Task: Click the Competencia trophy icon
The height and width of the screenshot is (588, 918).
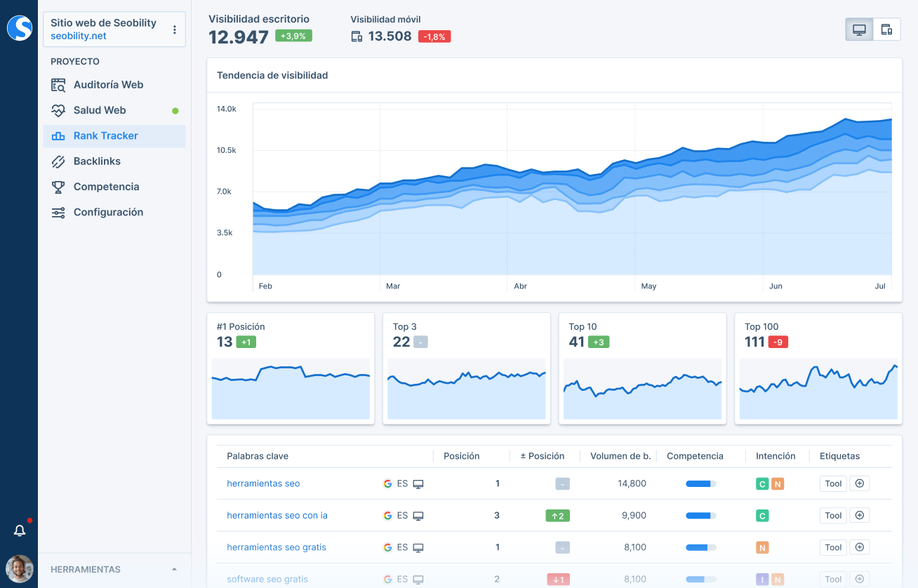Action: [59, 187]
